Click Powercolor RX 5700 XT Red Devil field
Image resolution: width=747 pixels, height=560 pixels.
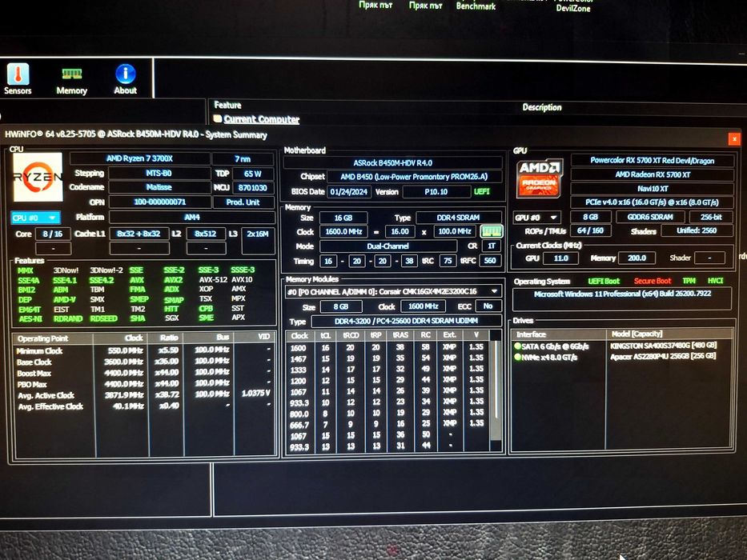click(x=653, y=161)
